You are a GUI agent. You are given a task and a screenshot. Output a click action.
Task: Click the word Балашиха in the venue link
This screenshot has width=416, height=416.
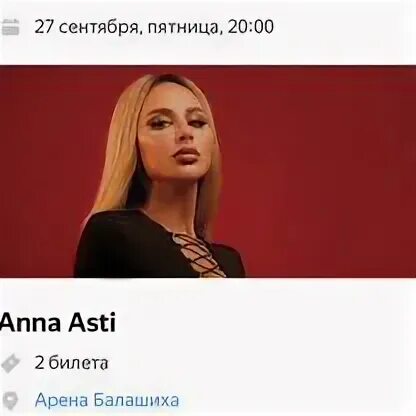coord(136,400)
